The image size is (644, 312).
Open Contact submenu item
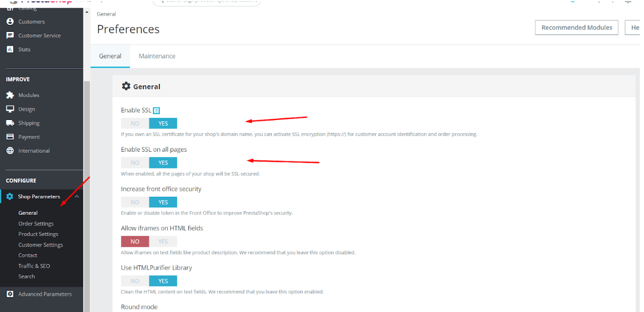pyautogui.click(x=28, y=255)
